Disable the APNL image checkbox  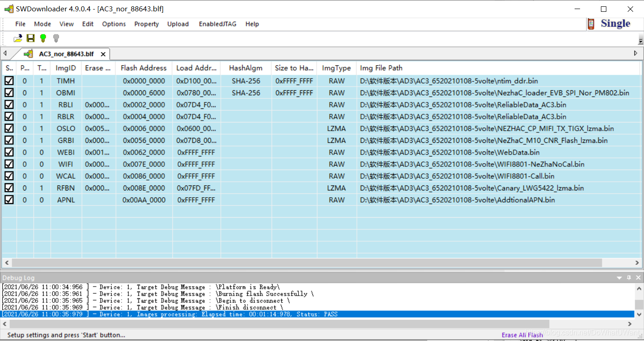pos(9,200)
